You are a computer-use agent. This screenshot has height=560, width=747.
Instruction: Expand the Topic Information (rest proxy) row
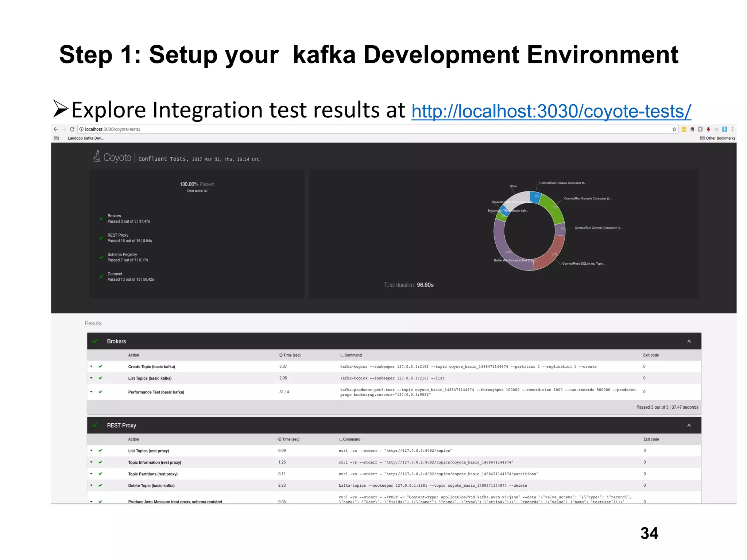click(x=91, y=462)
